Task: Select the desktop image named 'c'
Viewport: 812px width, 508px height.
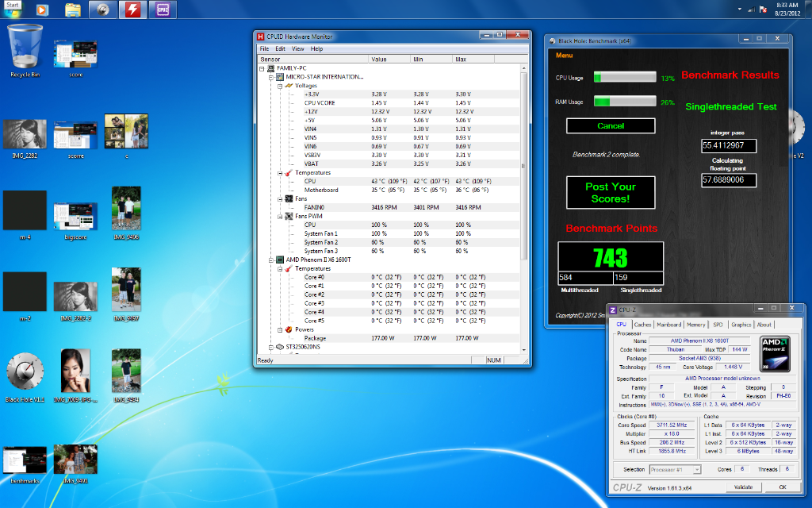Action: pyautogui.click(x=126, y=137)
